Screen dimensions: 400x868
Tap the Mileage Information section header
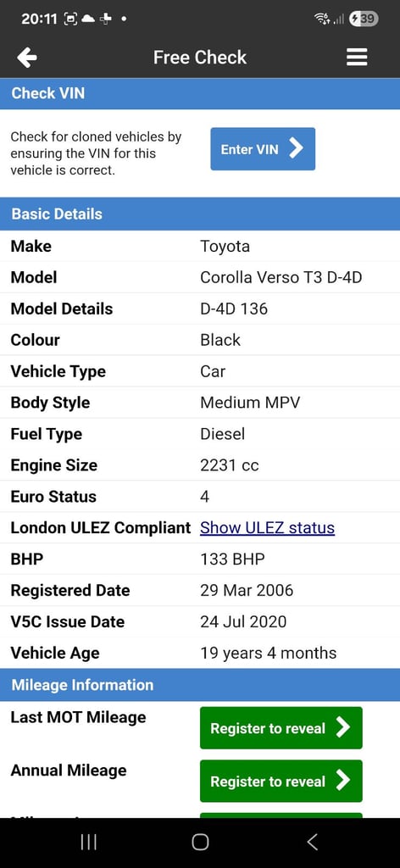200,685
